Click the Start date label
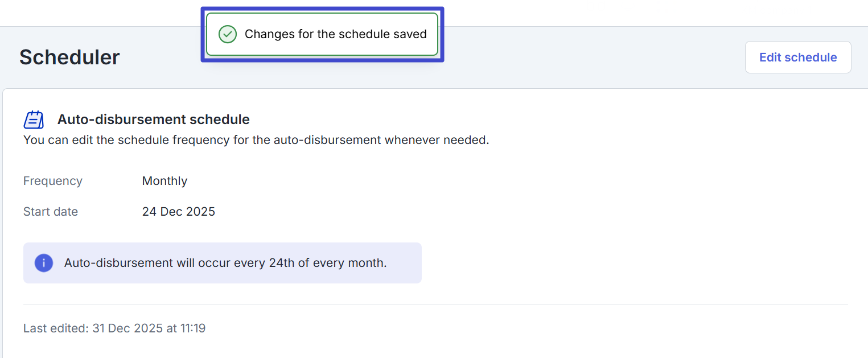The width and height of the screenshot is (868, 358). [51, 212]
